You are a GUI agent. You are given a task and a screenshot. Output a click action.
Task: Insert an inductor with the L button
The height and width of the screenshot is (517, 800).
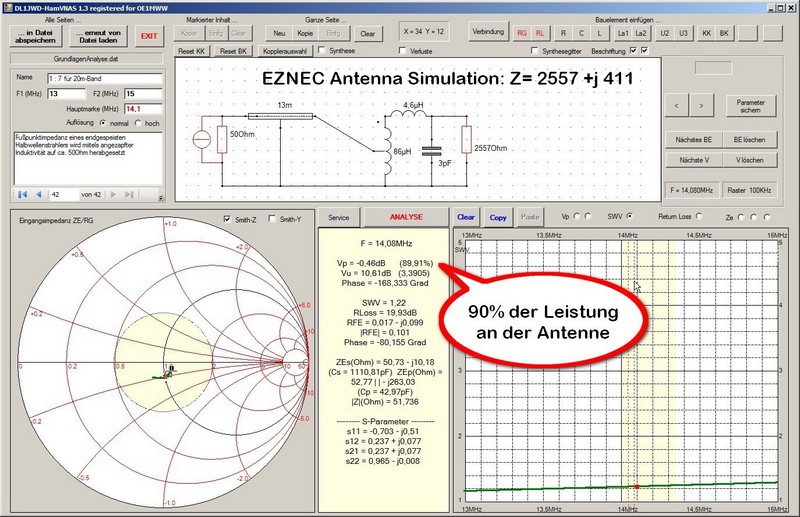(x=599, y=33)
